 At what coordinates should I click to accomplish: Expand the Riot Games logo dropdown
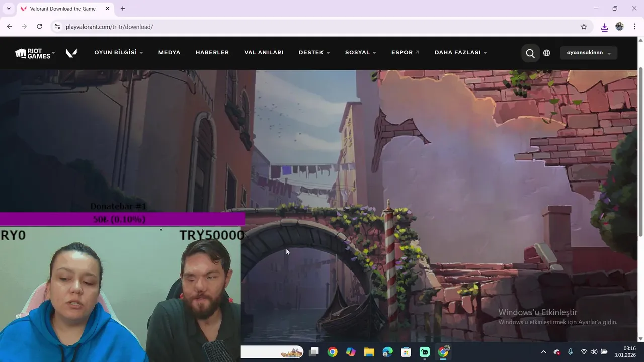pyautogui.click(x=35, y=53)
